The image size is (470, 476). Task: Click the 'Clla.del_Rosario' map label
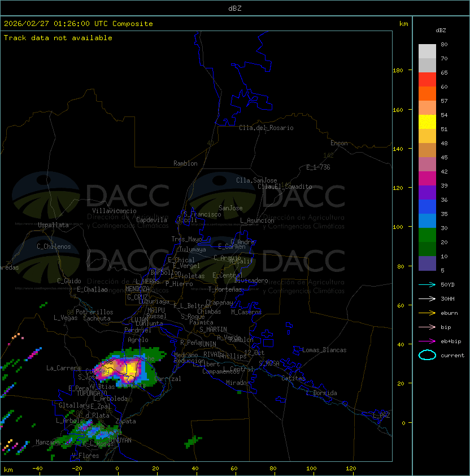coord(266,128)
